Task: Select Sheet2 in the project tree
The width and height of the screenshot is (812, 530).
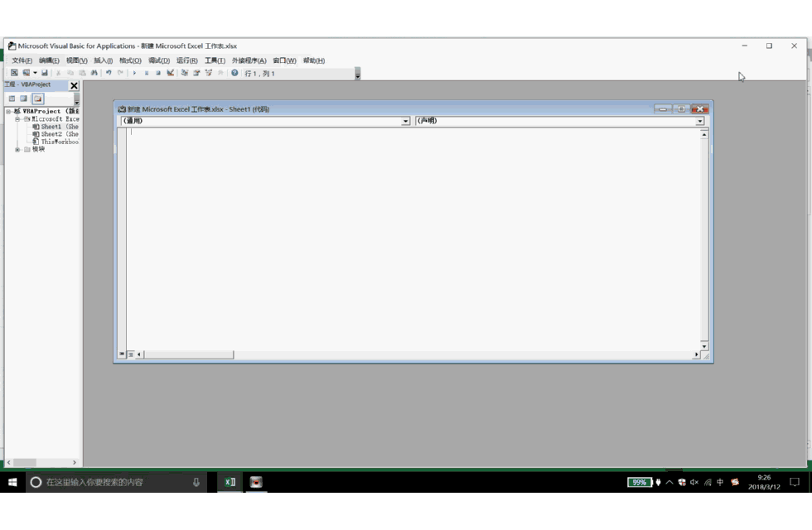Action: 56,134
